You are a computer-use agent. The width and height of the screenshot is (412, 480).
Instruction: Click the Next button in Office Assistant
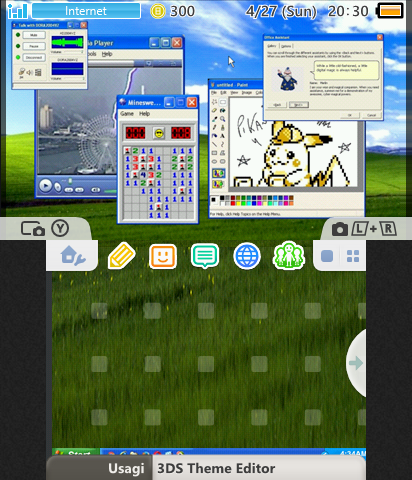point(299,105)
